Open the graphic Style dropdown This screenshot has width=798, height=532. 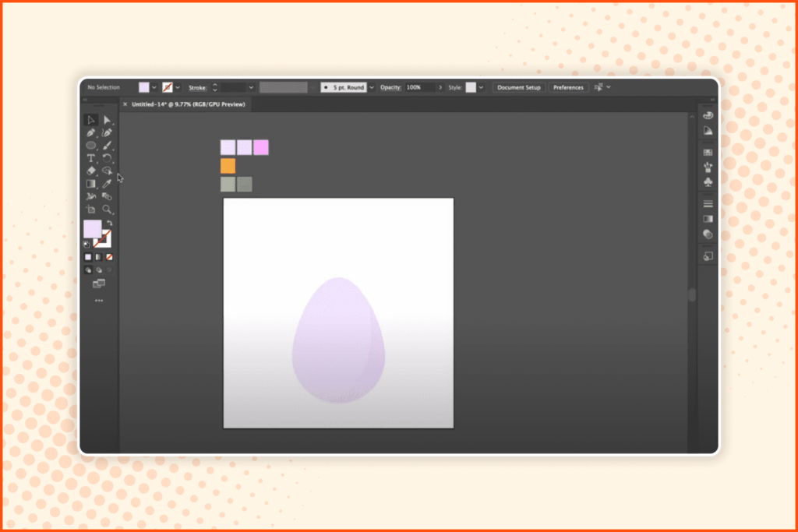[481, 87]
